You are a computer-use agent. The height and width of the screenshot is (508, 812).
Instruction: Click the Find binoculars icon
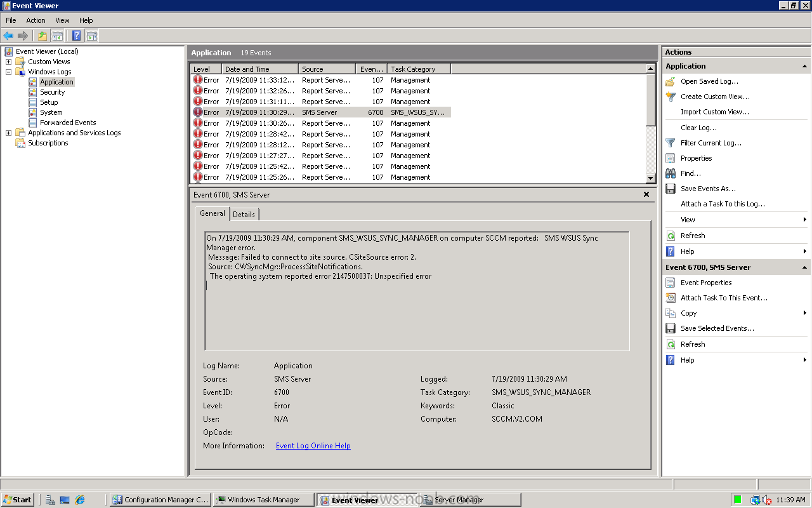(671, 173)
